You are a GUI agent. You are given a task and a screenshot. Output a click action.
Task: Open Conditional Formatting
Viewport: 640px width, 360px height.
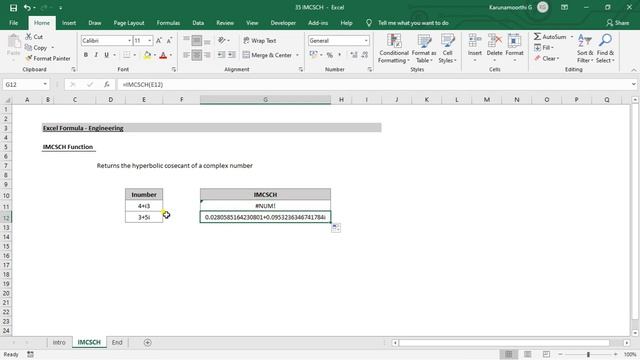click(x=393, y=49)
